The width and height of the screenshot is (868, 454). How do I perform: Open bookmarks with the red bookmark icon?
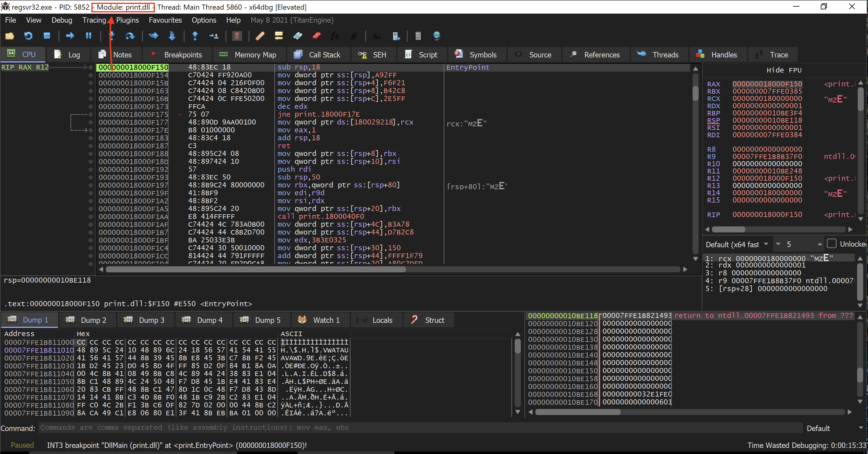tap(316, 36)
